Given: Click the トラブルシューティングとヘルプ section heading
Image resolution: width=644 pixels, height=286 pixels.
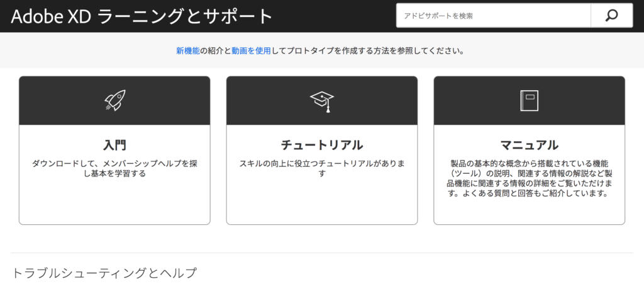Looking at the screenshot, I should pos(104,273).
